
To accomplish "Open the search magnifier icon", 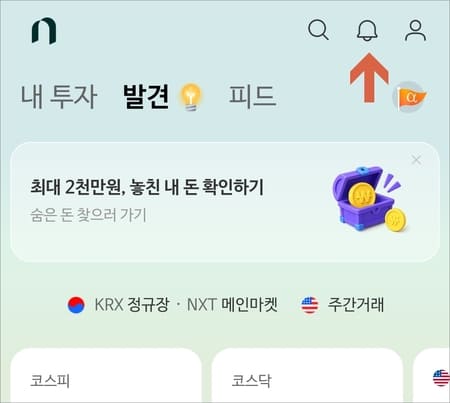I will [318, 30].
